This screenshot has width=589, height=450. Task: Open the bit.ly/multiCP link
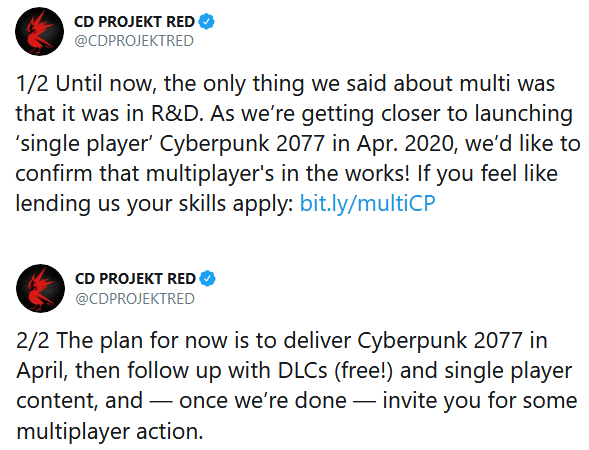click(367, 204)
